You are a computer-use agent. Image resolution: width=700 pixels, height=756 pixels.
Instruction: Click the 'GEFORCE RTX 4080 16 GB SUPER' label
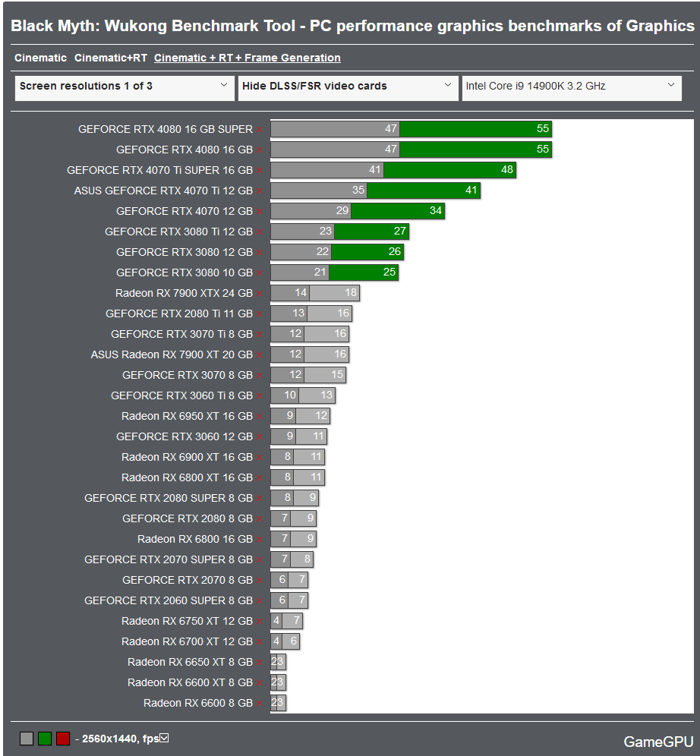(166, 129)
